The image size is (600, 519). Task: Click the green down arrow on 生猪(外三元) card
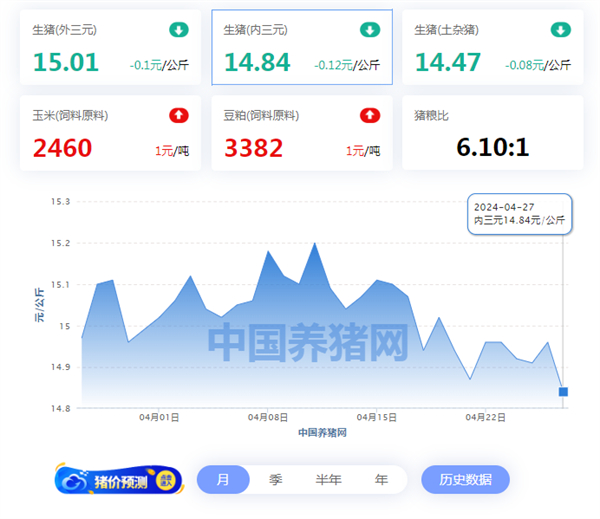[x=179, y=30]
